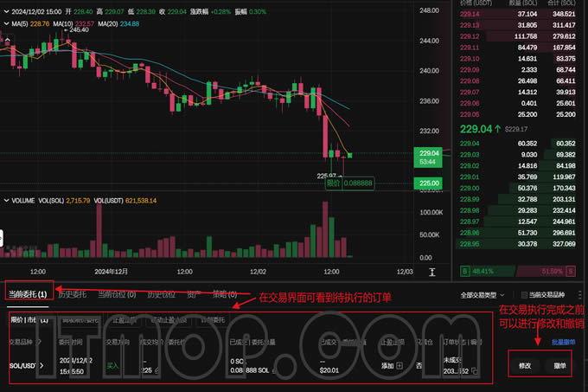Click the 修改 button to modify order
588x392 pixels.
tap(525, 365)
